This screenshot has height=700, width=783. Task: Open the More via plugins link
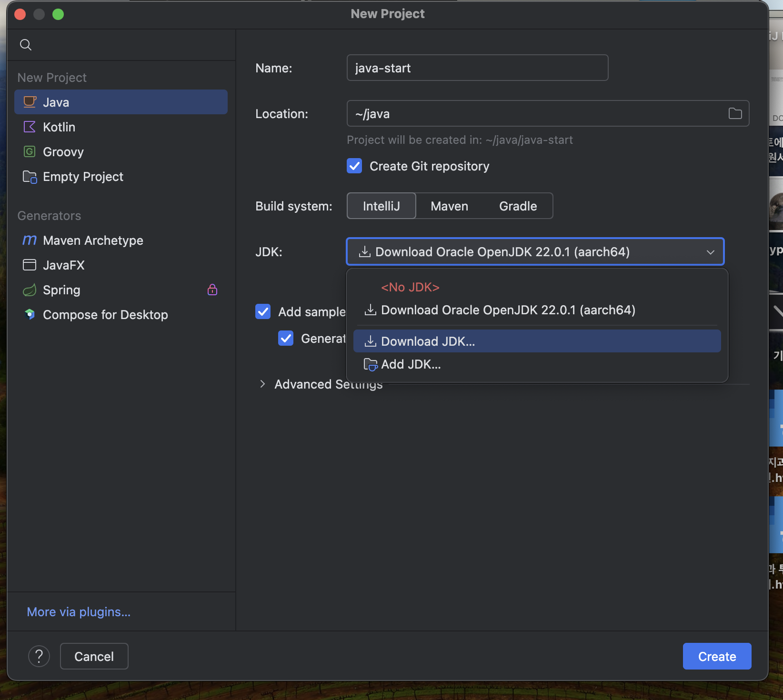tap(79, 612)
